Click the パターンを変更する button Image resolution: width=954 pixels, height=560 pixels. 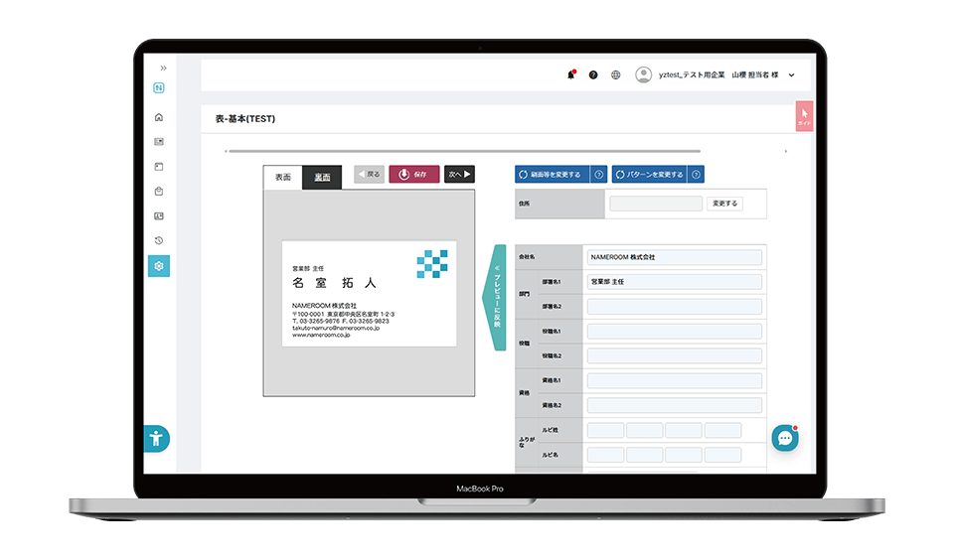coord(649,175)
